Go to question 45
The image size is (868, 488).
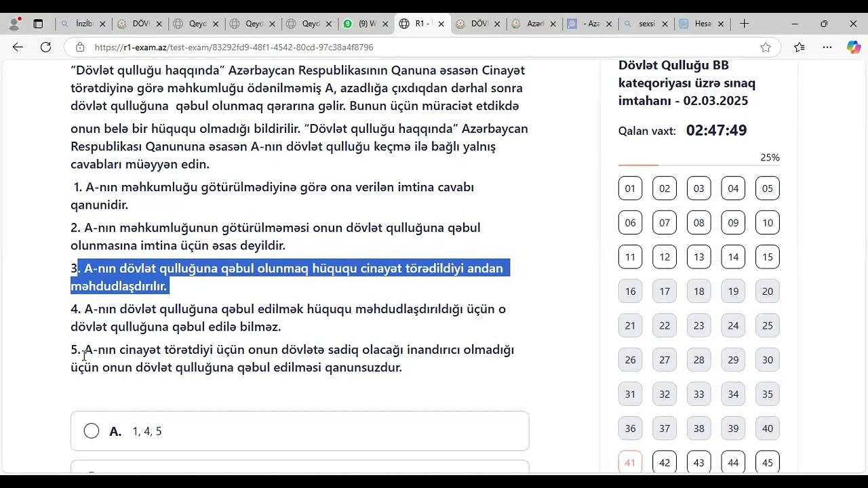767,462
